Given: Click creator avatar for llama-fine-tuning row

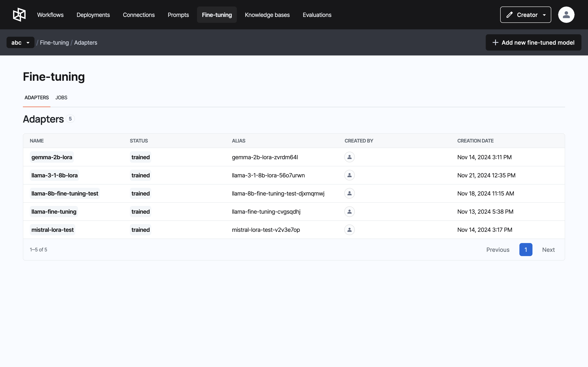Looking at the screenshot, I should (x=349, y=212).
